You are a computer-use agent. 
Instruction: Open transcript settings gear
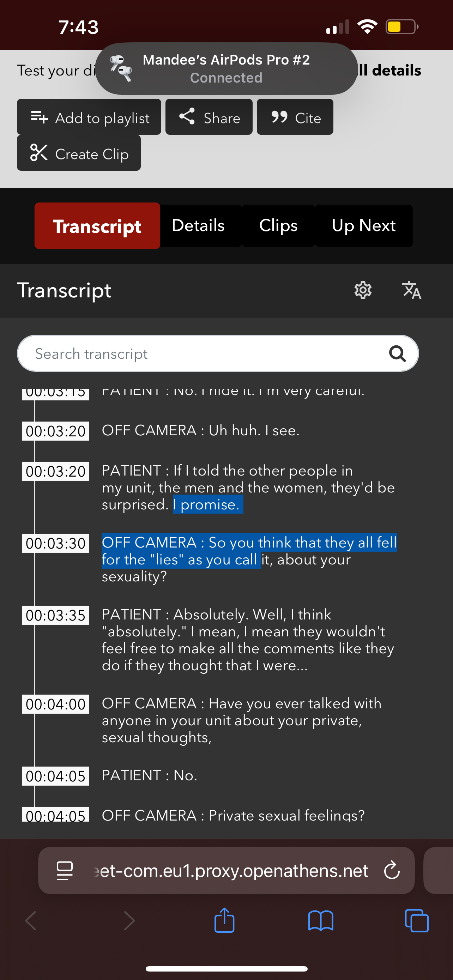pos(363,290)
